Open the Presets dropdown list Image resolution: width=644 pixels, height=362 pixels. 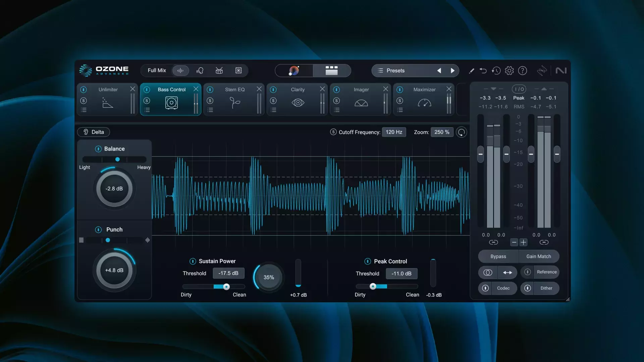click(395, 71)
